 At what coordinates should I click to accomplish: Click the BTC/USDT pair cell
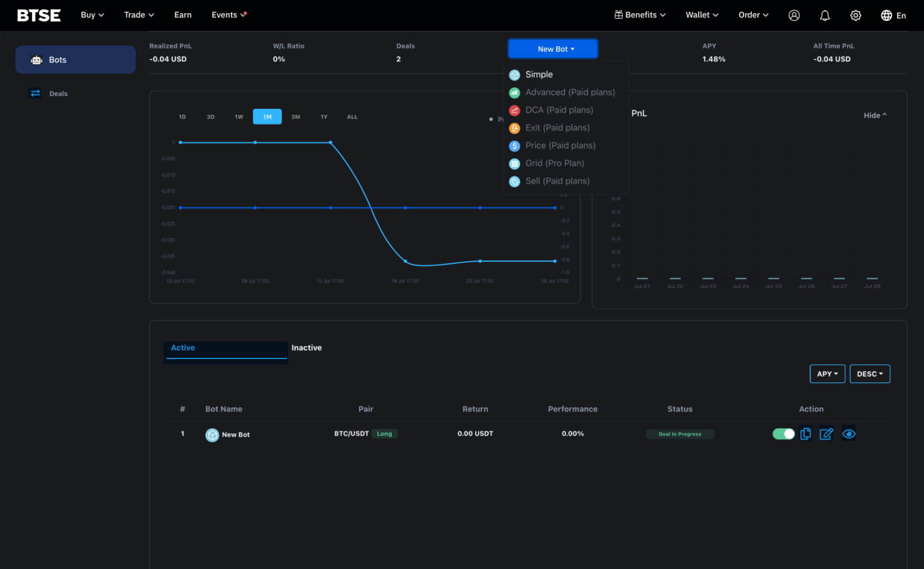point(351,434)
